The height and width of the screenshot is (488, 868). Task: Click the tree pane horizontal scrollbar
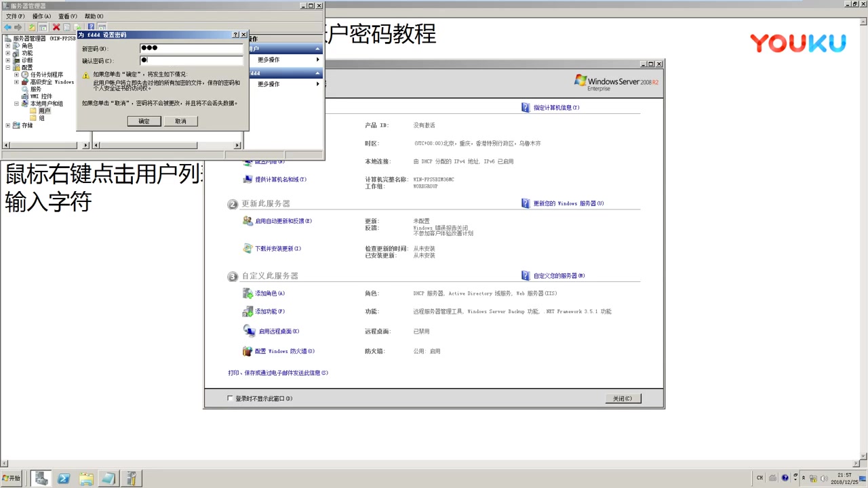46,145
